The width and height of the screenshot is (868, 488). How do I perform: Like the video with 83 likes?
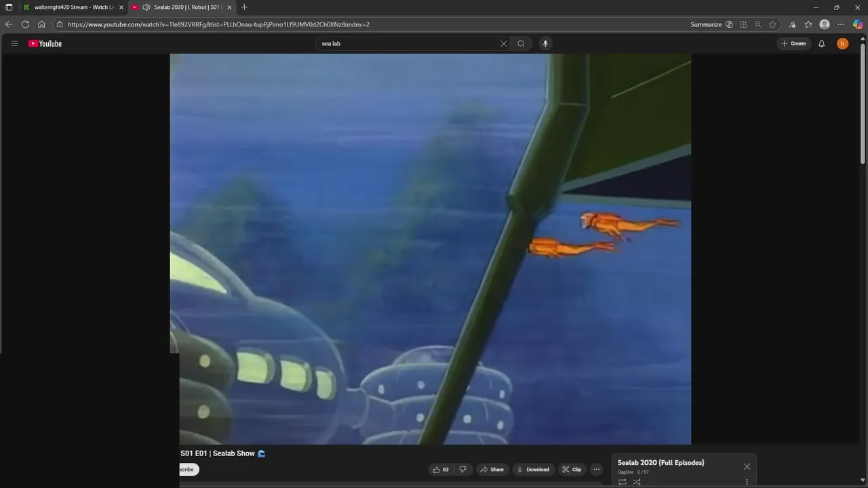tap(441, 470)
